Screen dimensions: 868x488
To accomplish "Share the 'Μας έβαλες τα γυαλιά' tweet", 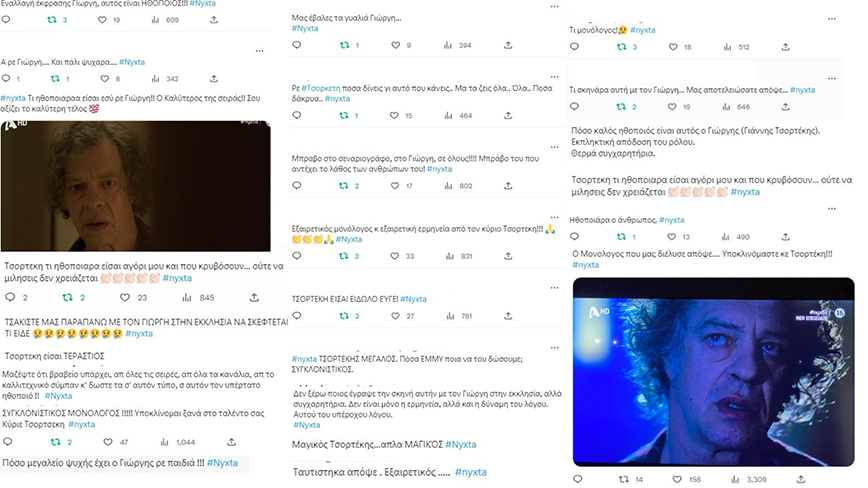I will 508,45.
